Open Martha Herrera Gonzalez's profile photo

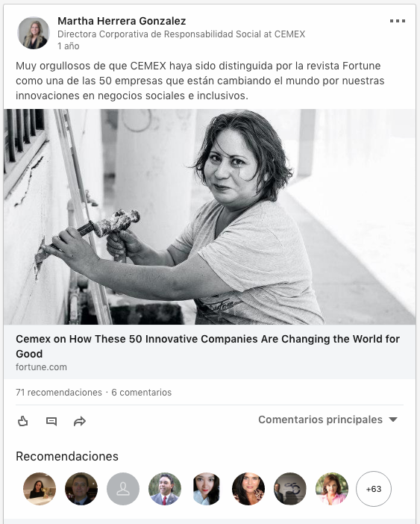(34, 33)
